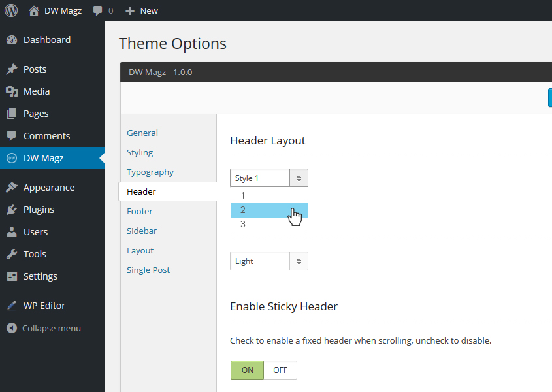
Task: Switch to the Layout options tab
Action: tap(140, 251)
